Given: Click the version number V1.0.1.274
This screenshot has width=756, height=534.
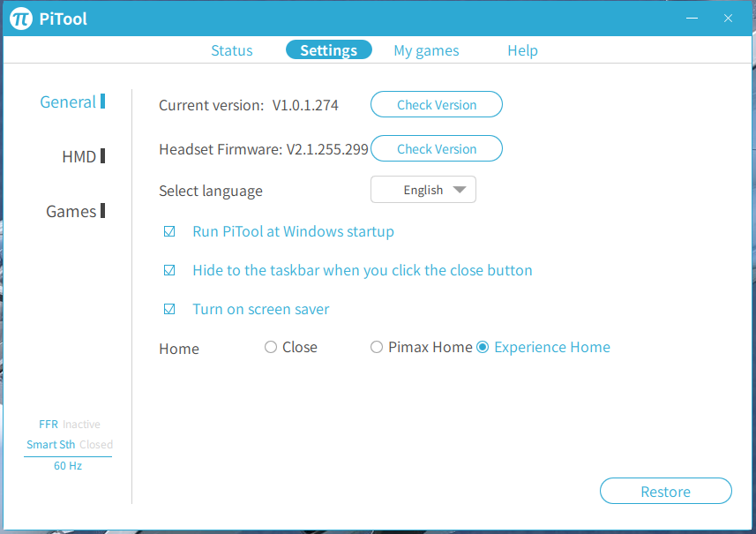Looking at the screenshot, I should point(305,105).
